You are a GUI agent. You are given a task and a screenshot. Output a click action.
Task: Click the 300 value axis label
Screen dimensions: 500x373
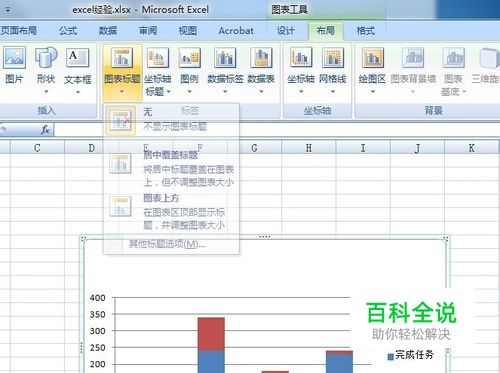tap(97, 331)
